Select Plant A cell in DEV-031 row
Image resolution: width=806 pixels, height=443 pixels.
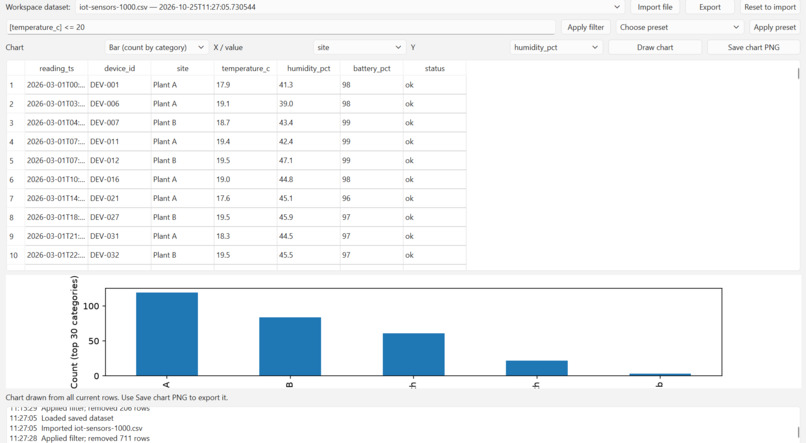(x=182, y=236)
